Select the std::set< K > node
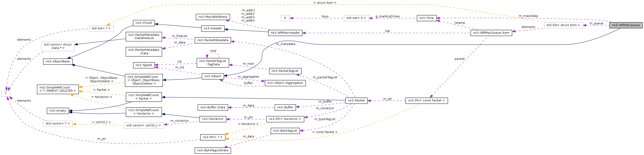The height and width of the screenshot is (155, 644). pyautogui.click(x=356, y=18)
